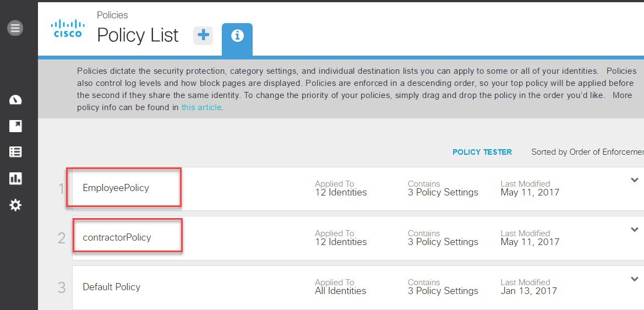Open the Reporting bar chart icon
This screenshot has height=310, width=644.
15,178
